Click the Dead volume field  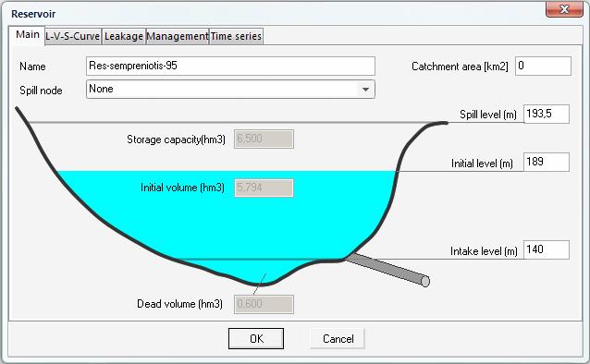click(x=264, y=304)
